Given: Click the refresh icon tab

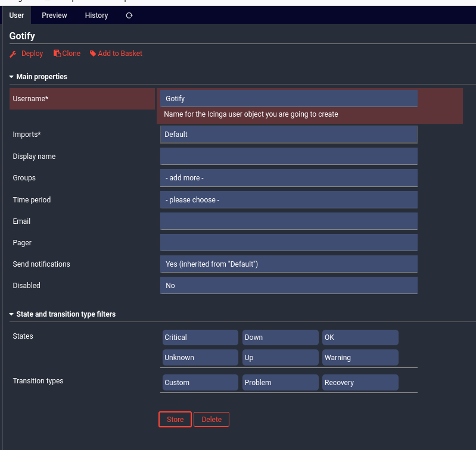Looking at the screenshot, I should pos(129,15).
